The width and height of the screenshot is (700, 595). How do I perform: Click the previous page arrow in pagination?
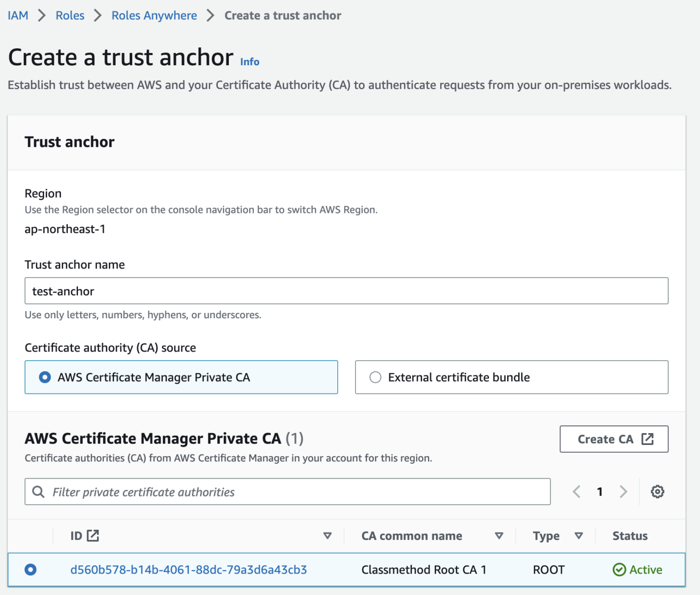[576, 492]
